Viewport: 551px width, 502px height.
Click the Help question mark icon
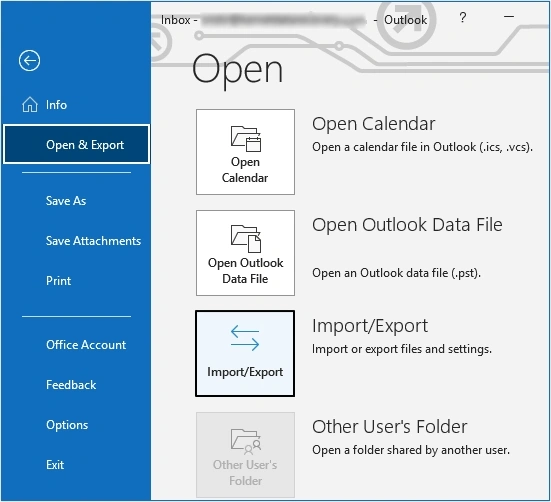pyautogui.click(x=463, y=17)
